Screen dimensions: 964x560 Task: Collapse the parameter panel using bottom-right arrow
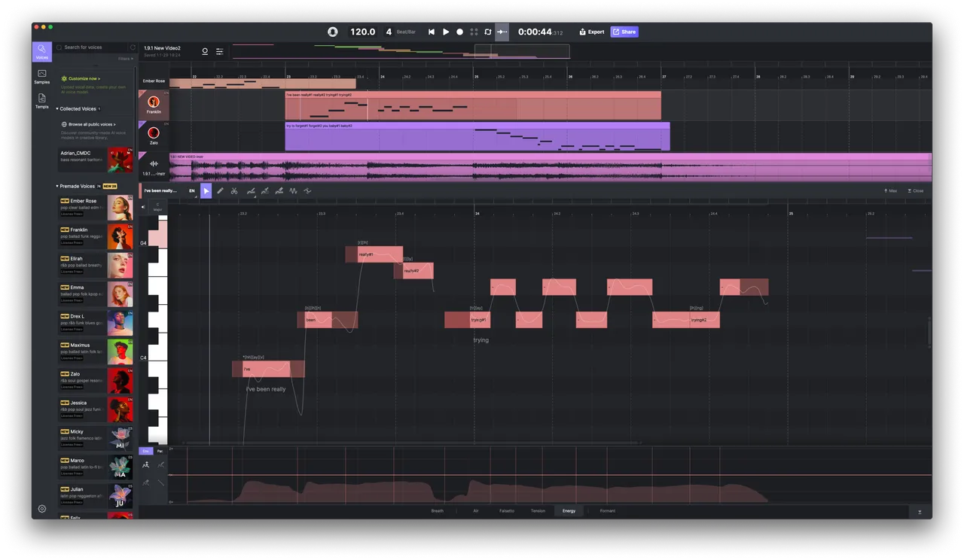pyautogui.click(x=920, y=512)
